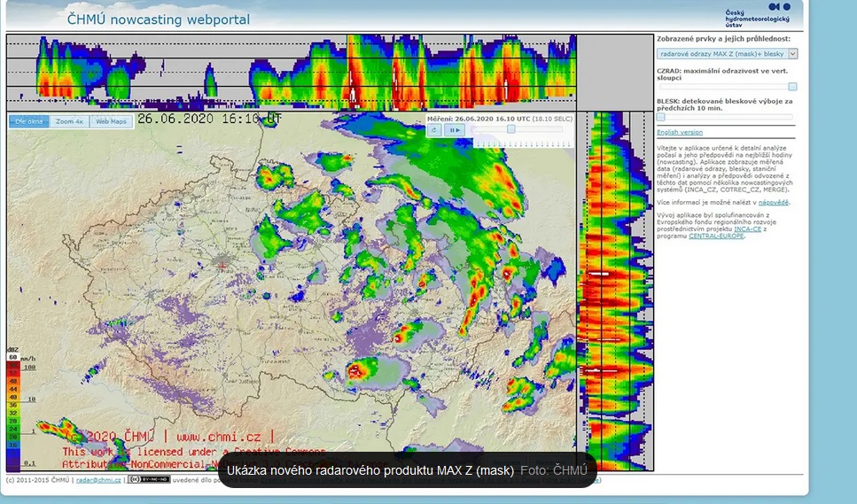Open the radarové odrazy MAX Z dropdown
Viewport: 857px width, 504px height.
pos(727,54)
